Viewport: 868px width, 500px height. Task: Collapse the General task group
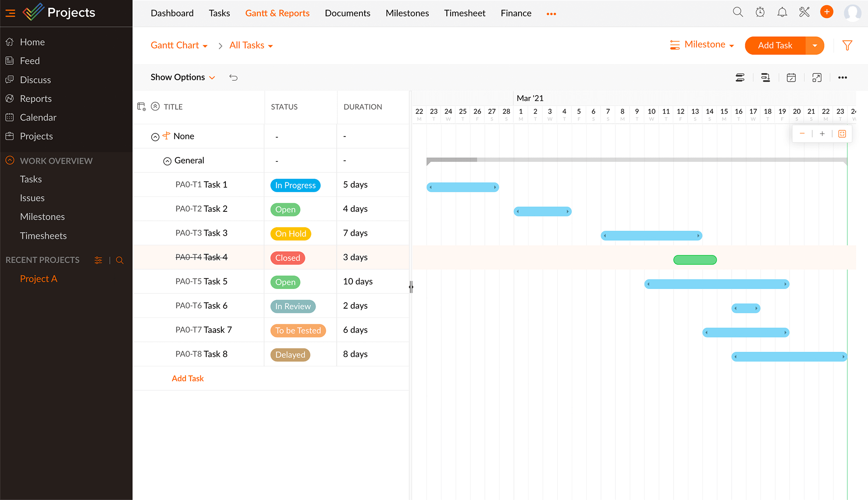click(166, 160)
